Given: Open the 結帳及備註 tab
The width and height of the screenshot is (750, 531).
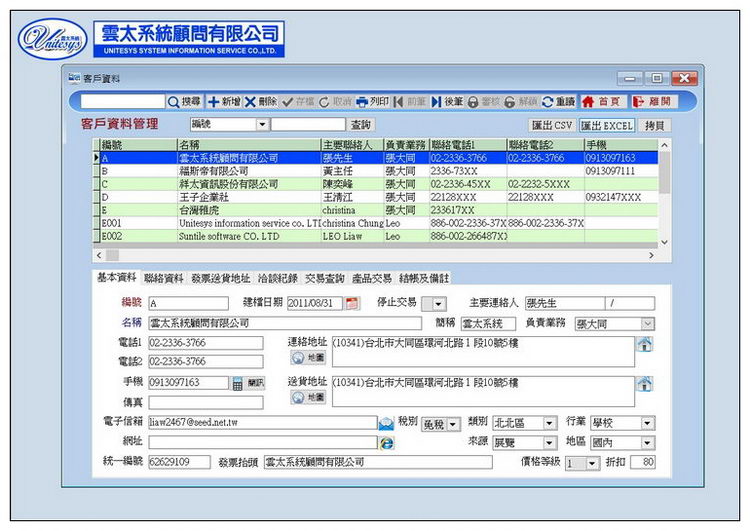Looking at the screenshot, I should (424, 278).
